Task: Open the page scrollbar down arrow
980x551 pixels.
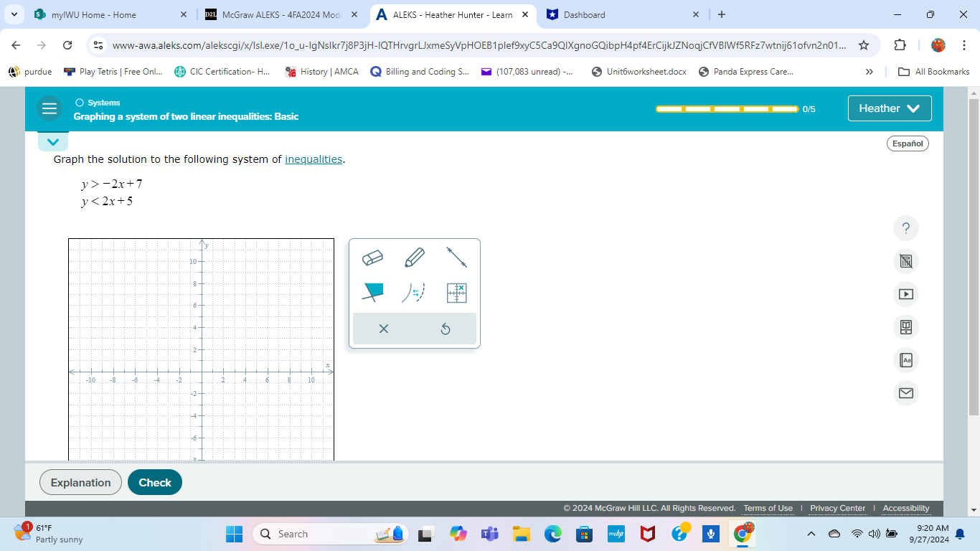Action: coord(974,510)
